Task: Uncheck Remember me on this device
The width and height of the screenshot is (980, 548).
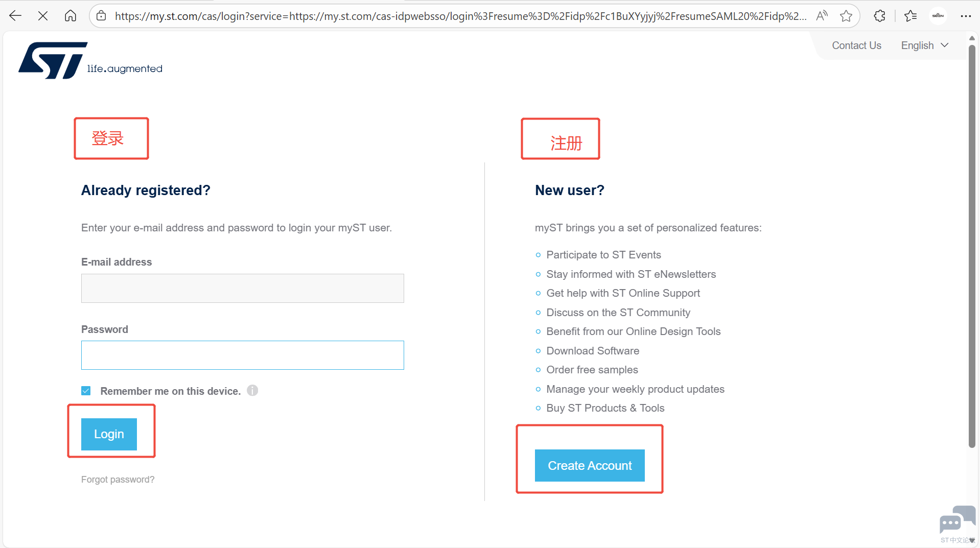Action: (86, 391)
